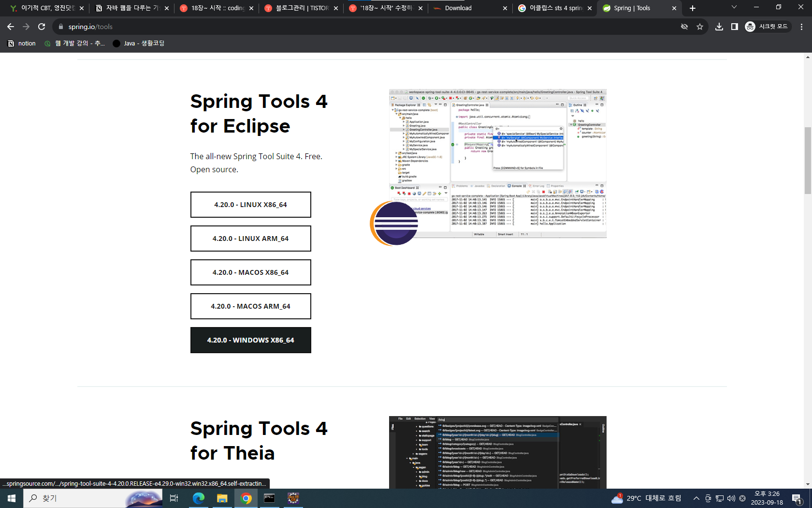Close the 이기적 CBT tab
Viewport: 812px width, 508px height.
pyautogui.click(x=82, y=8)
